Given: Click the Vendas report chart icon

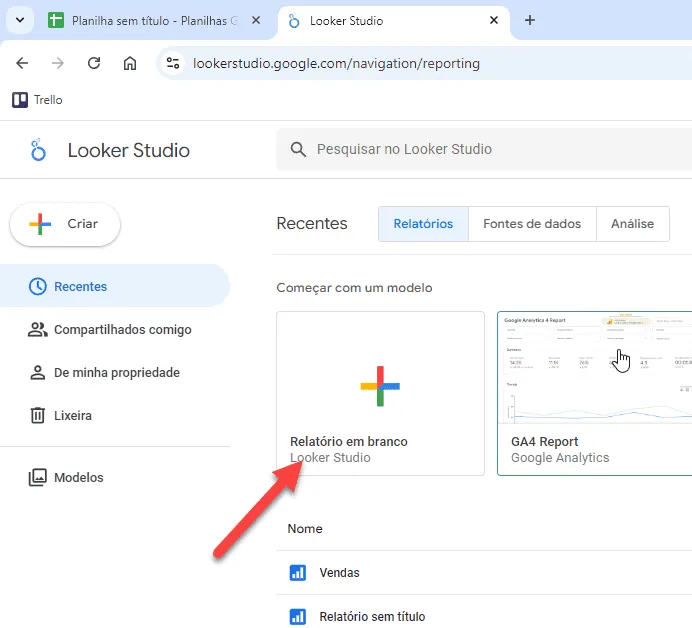Looking at the screenshot, I should click(297, 573).
